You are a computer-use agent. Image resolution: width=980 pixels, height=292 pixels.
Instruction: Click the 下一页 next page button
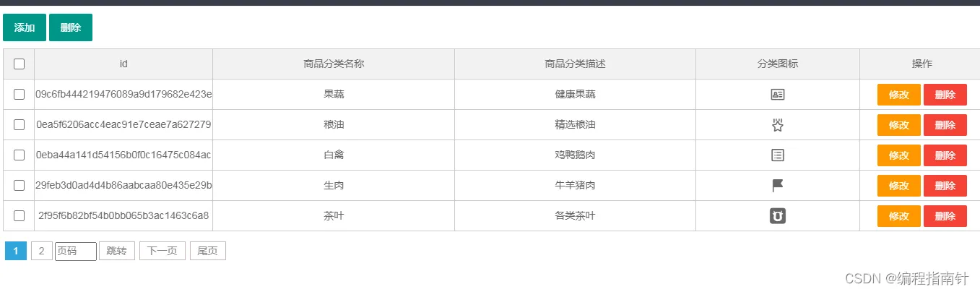[x=162, y=251]
